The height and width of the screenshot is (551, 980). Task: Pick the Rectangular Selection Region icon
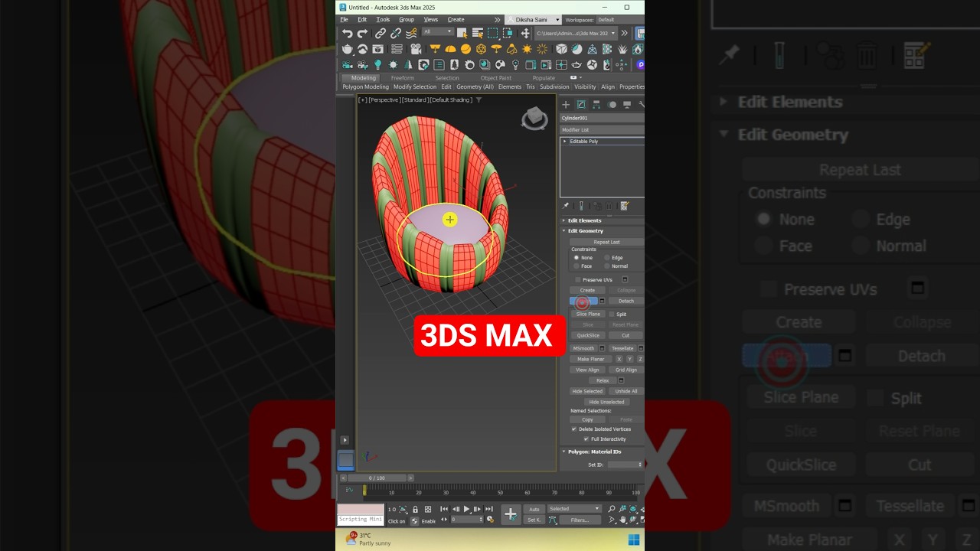[493, 33]
